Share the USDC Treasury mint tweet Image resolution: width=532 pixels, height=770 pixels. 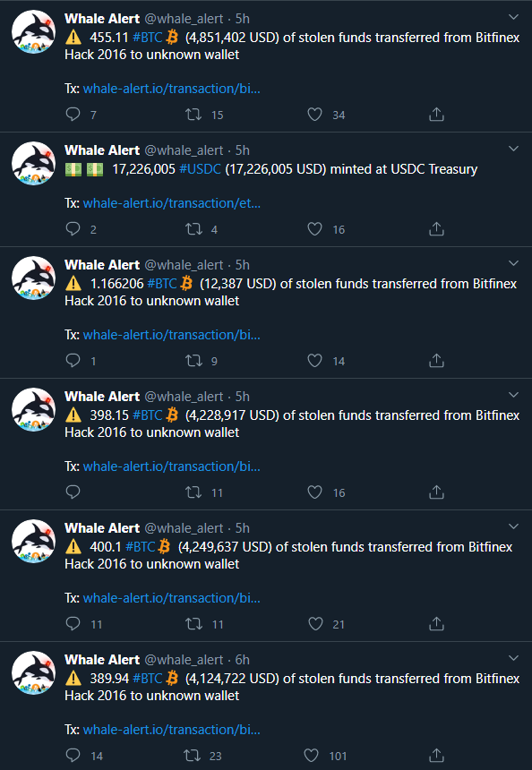click(436, 229)
